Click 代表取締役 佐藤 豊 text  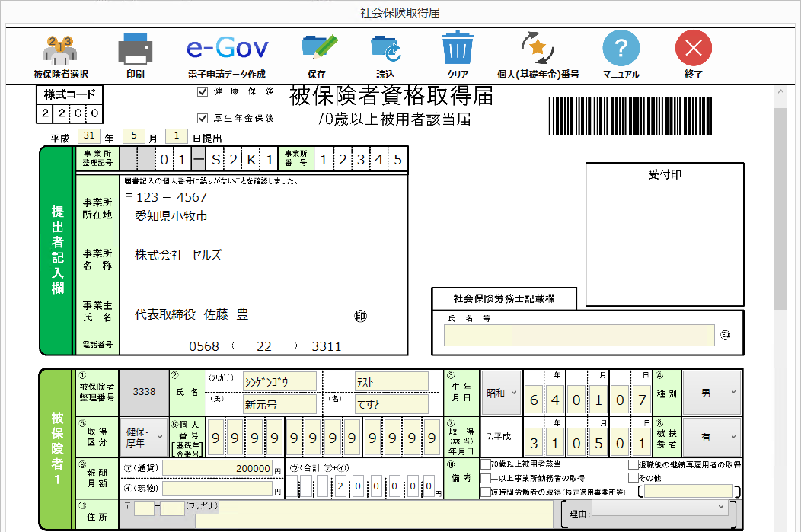(192, 314)
